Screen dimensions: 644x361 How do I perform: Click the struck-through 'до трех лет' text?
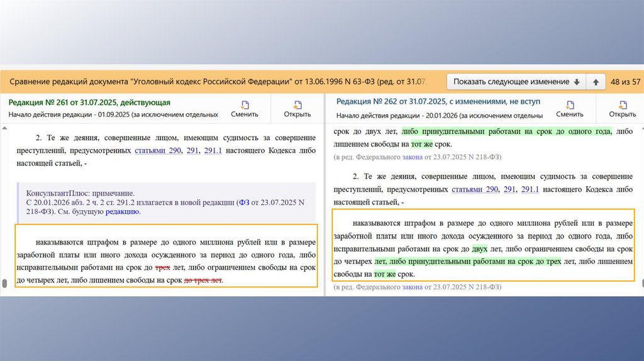(203, 280)
